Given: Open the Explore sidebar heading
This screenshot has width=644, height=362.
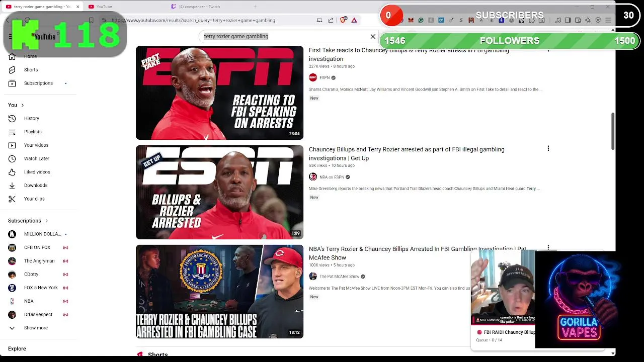Looking at the screenshot, I should (x=17, y=348).
